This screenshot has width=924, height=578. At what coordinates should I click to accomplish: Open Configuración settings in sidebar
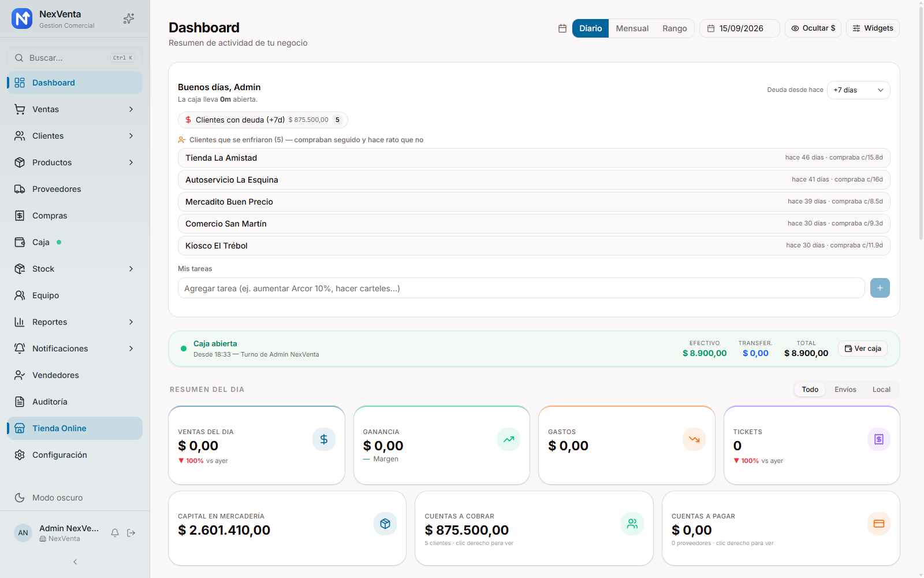click(x=75, y=455)
